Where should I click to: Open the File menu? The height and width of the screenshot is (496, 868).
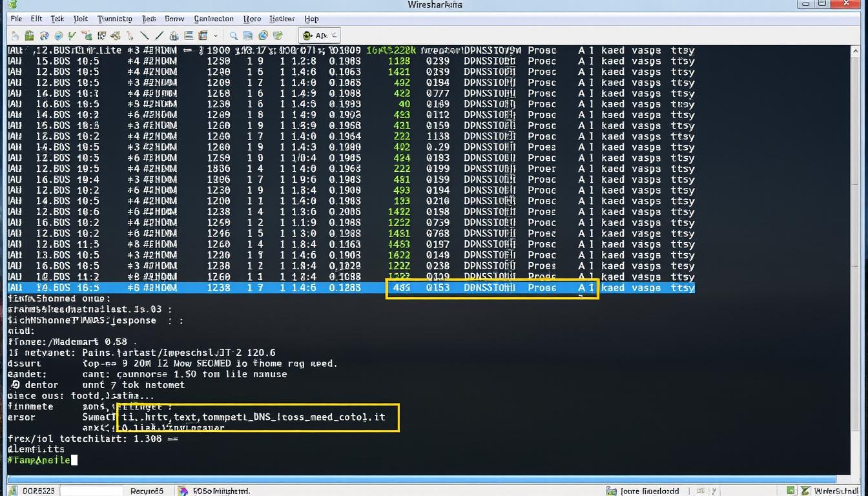(16, 19)
